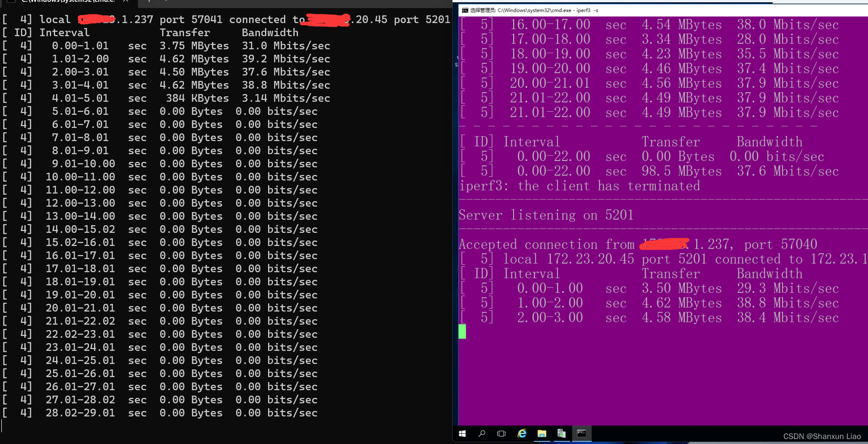868x444 pixels.
Task: Click the cmd.exe icon in the admin window title bar
Action: (464, 10)
